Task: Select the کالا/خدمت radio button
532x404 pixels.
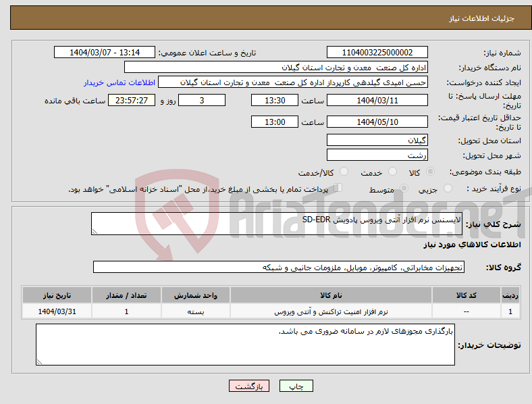Action: [344, 172]
